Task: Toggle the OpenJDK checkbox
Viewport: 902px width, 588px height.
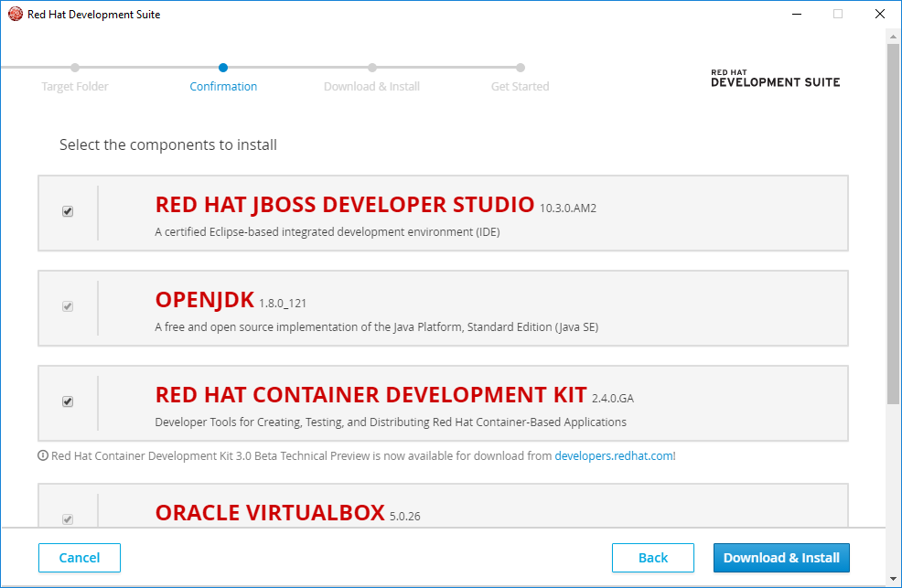Action: [67, 306]
